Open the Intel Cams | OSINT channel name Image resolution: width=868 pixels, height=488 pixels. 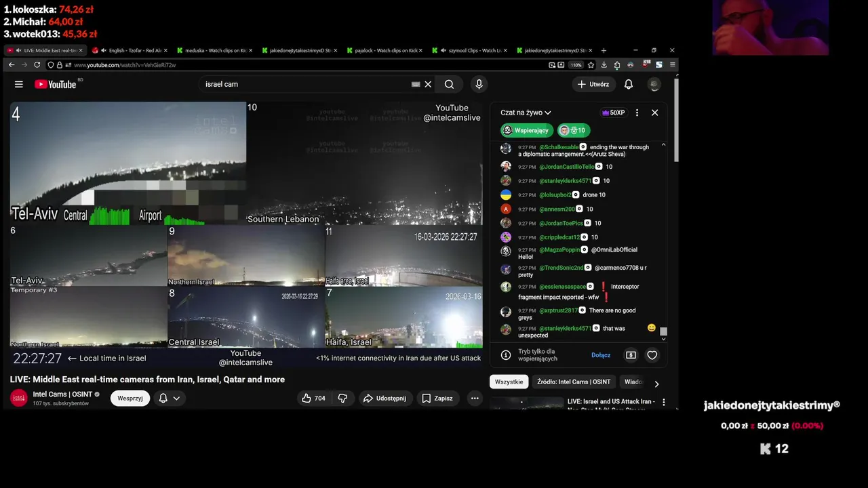[x=62, y=394]
